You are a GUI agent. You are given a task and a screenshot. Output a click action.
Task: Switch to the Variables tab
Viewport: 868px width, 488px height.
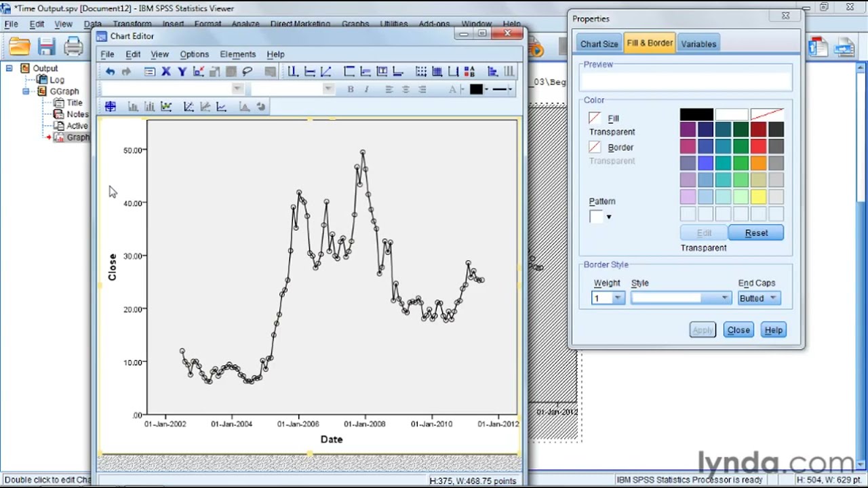click(698, 44)
